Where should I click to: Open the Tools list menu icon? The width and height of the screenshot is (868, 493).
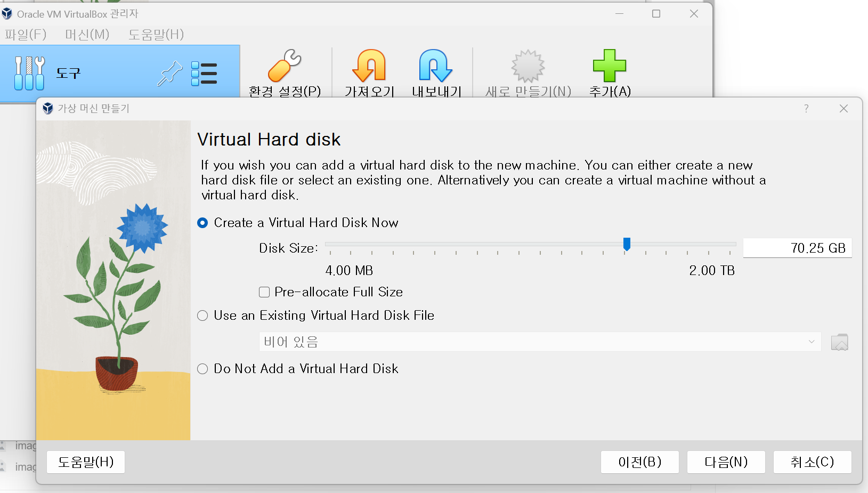pyautogui.click(x=204, y=74)
